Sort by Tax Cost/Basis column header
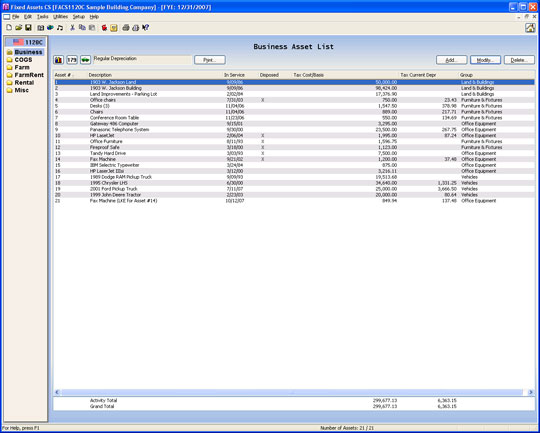 [x=345, y=75]
